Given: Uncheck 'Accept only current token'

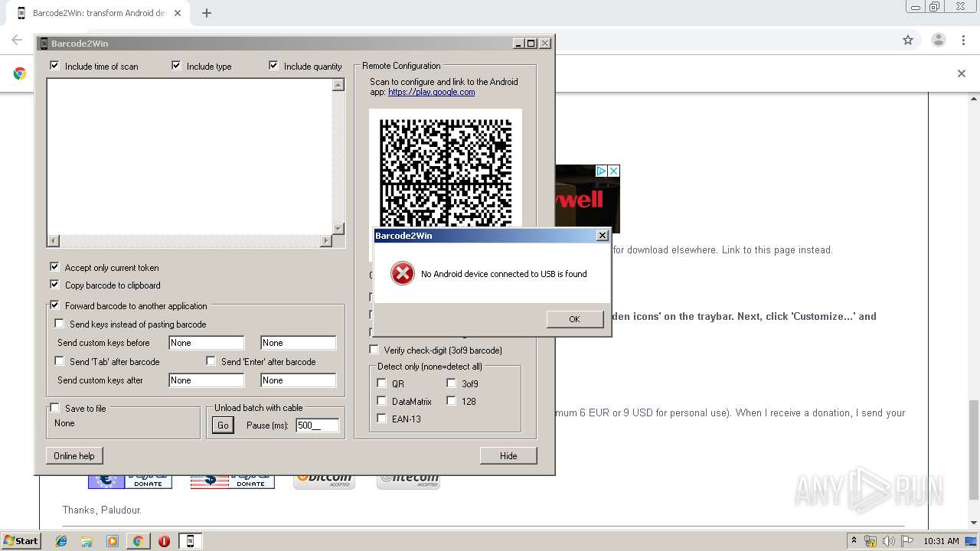Looking at the screenshot, I should coord(54,267).
